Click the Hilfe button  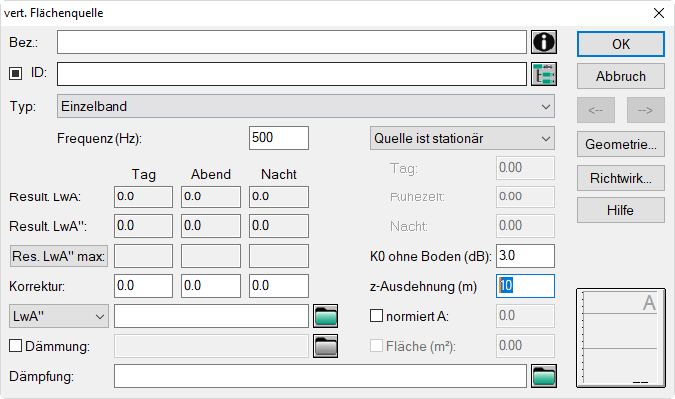tap(621, 210)
